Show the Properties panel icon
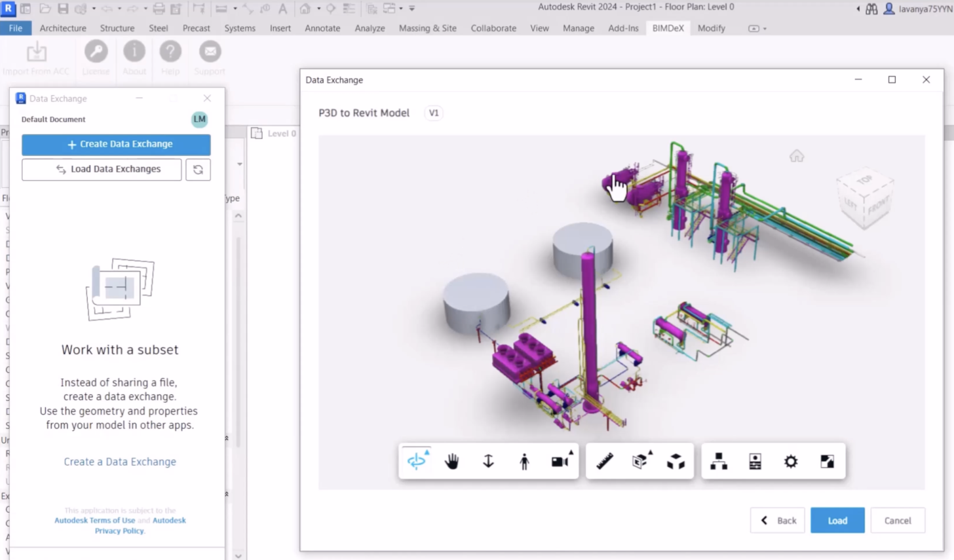This screenshot has width=954, height=560. [x=755, y=461]
